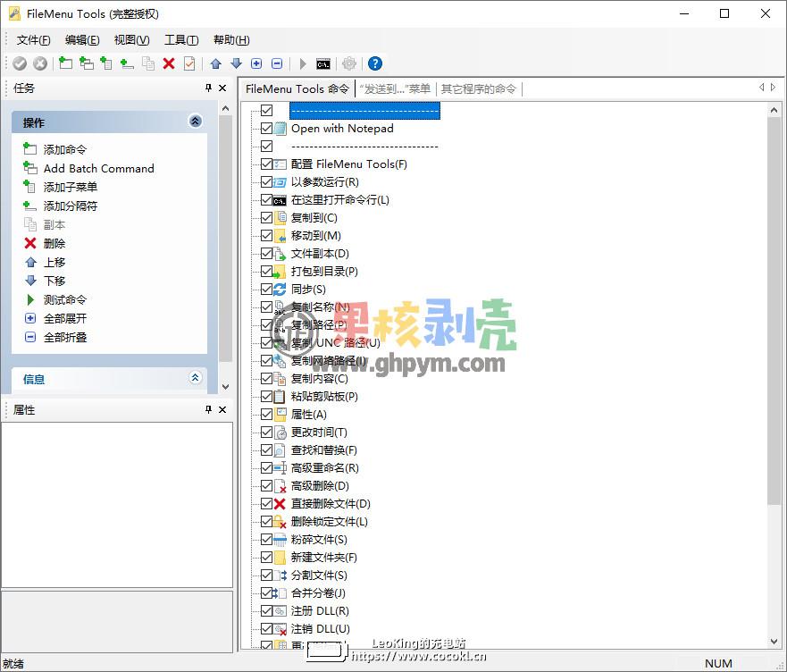The height and width of the screenshot is (672, 787).
Task: Collapse the 信息 section chevron
Action: click(196, 378)
